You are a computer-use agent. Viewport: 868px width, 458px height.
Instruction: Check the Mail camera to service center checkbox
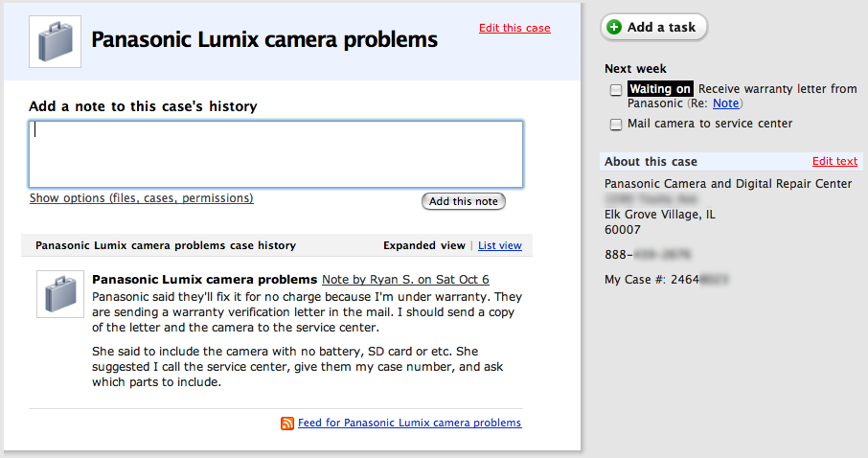click(616, 125)
